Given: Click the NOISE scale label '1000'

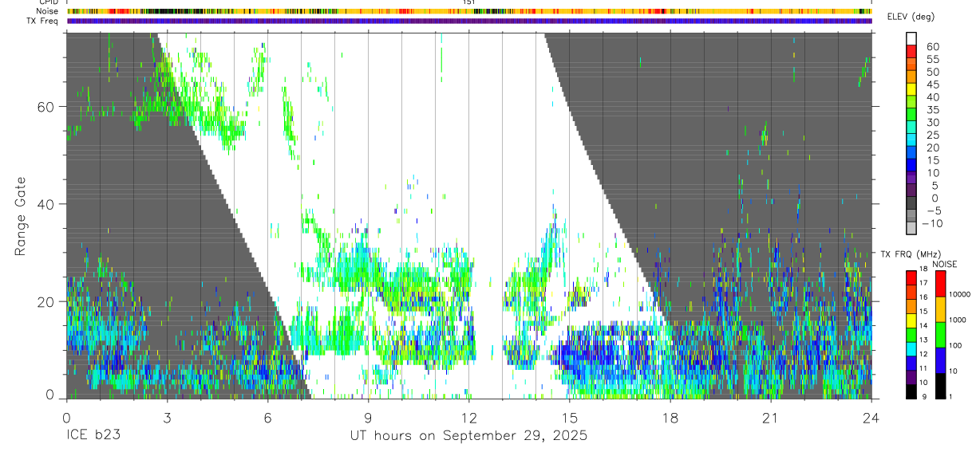Looking at the screenshot, I should (x=959, y=320).
